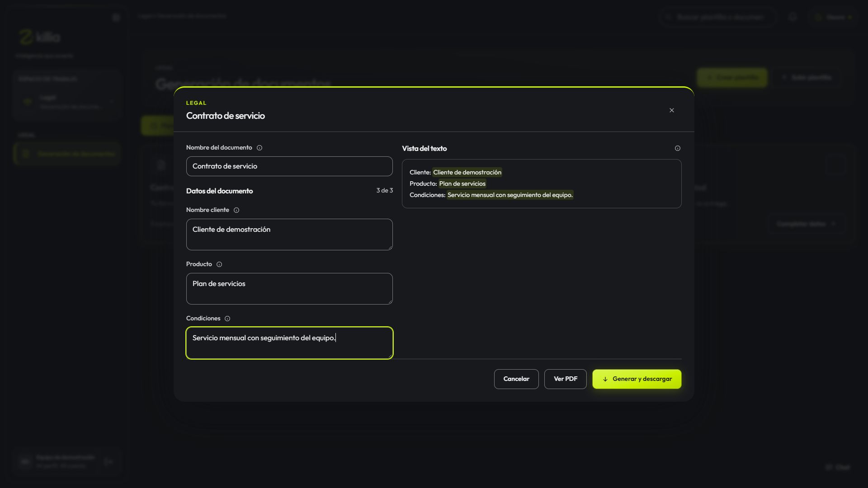Show the Condiciones info tooltip icon
The image size is (868, 488).
pos(227,319)
